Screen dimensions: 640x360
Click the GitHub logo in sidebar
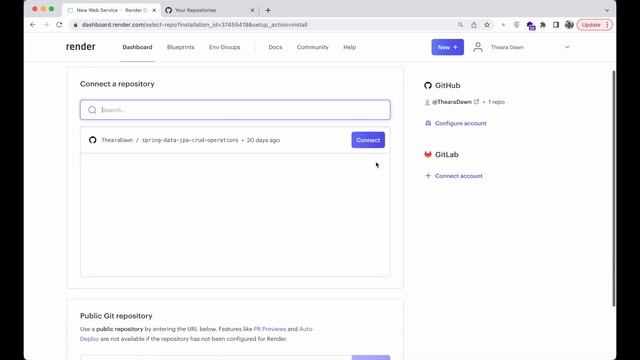[428, 85]
